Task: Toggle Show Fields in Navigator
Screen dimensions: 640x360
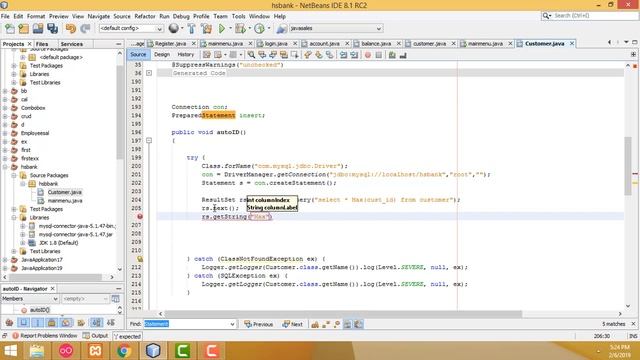Action: pyautogui.click(x=24, y=323)
